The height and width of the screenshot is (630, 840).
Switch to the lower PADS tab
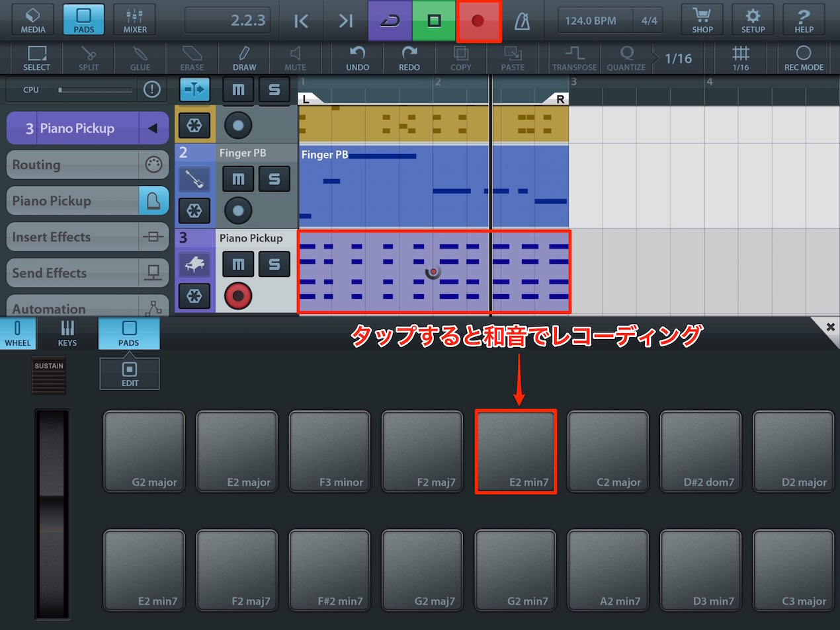pos(129,333)
